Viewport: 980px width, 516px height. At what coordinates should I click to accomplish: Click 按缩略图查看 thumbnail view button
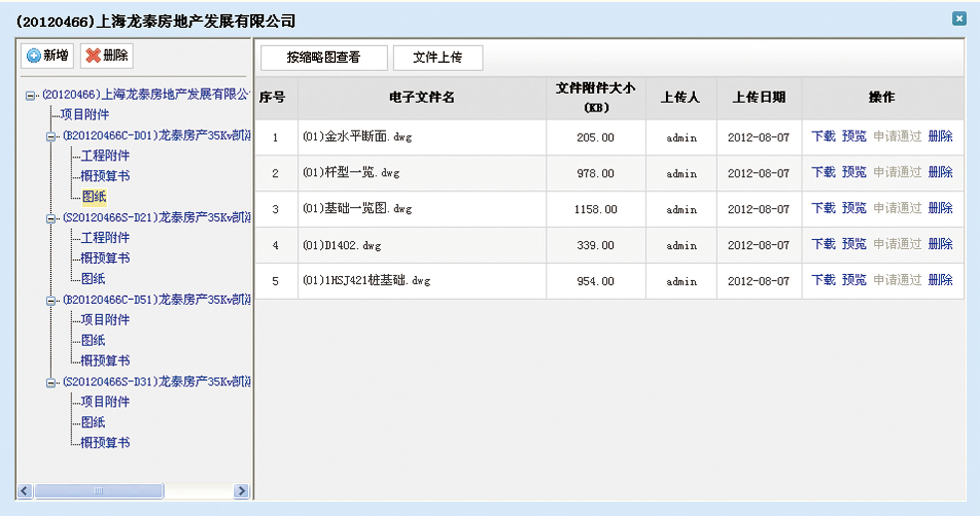pyautogui.click(x=323, y=58)
